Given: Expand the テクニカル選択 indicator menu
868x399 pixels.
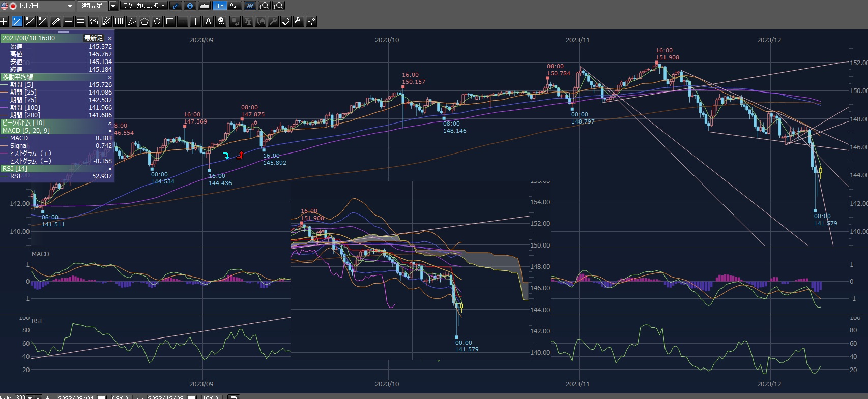Looking at the screenshot, I should point(144,6).
